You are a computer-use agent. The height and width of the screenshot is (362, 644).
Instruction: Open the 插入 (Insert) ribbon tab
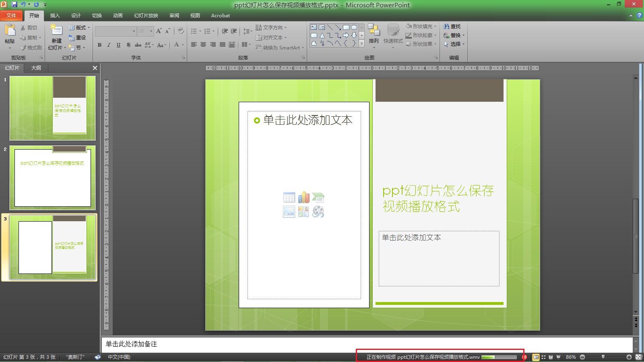pyautogui.click(x=55, y=16)
